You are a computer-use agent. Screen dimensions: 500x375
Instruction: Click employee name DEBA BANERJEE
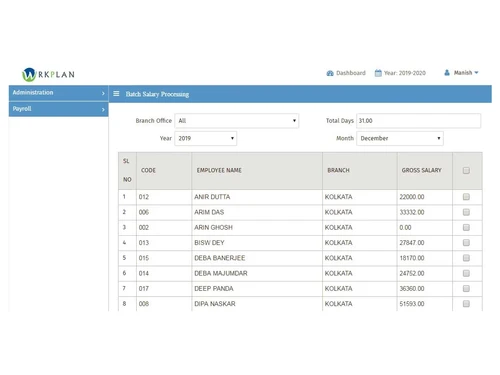coord(220,258)
